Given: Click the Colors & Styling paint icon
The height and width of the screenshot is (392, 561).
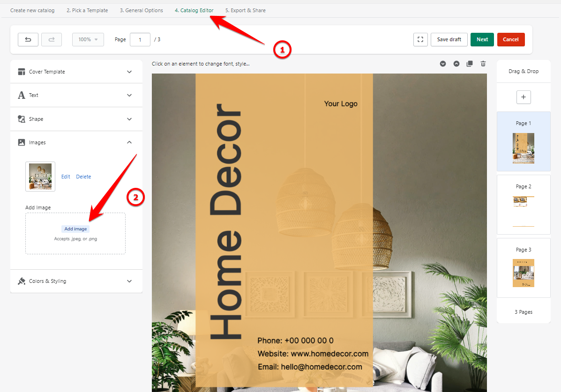Looking at the screenshot, I should 22,281.
